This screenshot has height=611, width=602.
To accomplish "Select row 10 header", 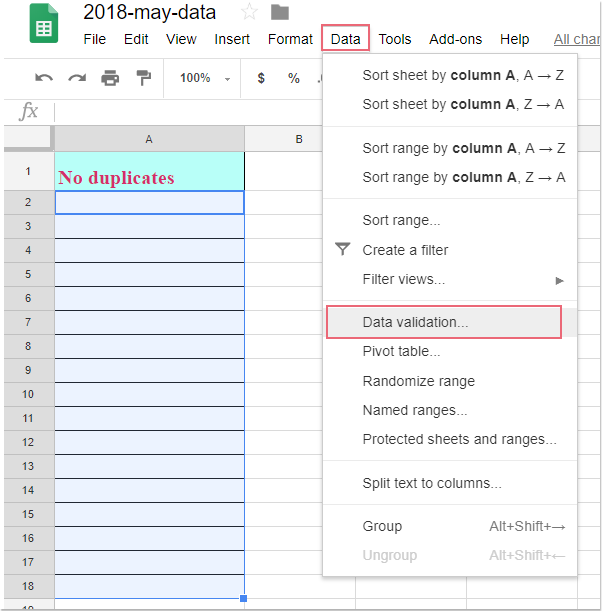I will [28, 394].
